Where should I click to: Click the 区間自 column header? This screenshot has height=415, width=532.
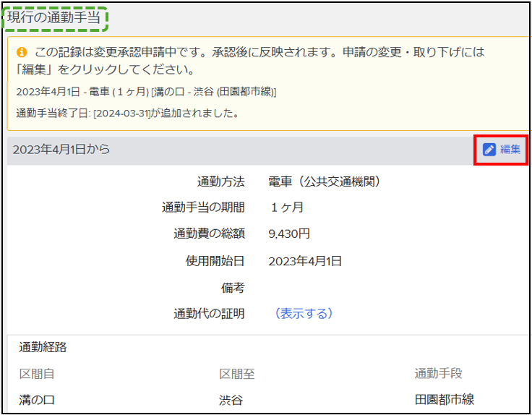36,374
